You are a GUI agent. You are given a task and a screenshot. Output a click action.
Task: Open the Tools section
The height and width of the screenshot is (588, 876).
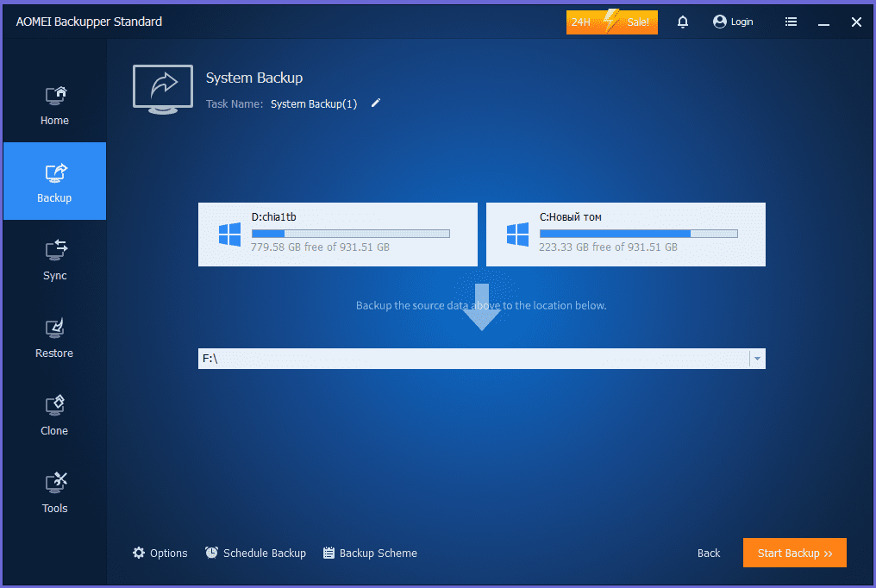click(x=55, y=492)
